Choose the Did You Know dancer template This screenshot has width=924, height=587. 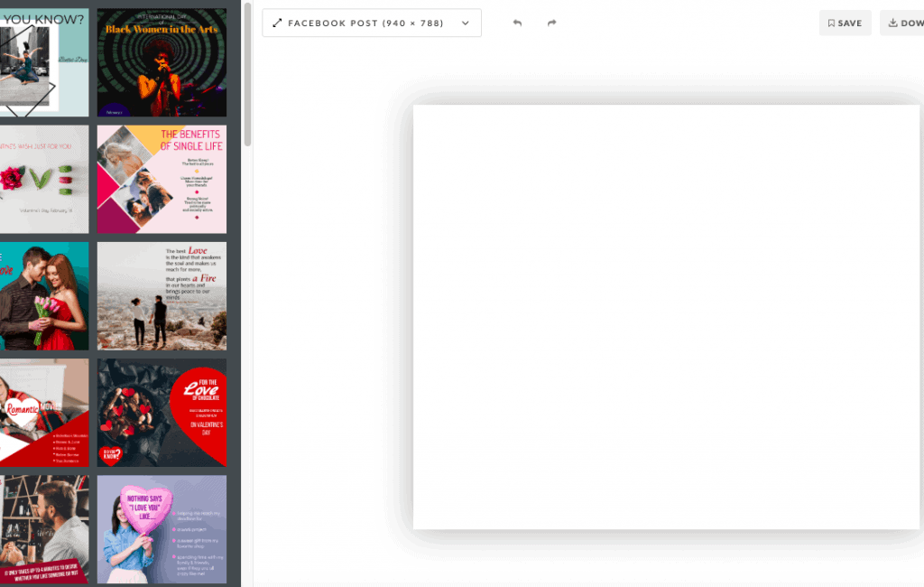44,62
